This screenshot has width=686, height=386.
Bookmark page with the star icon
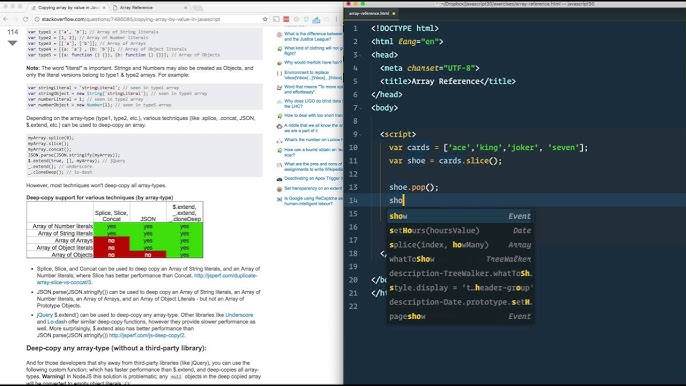[x=265, y=19]
